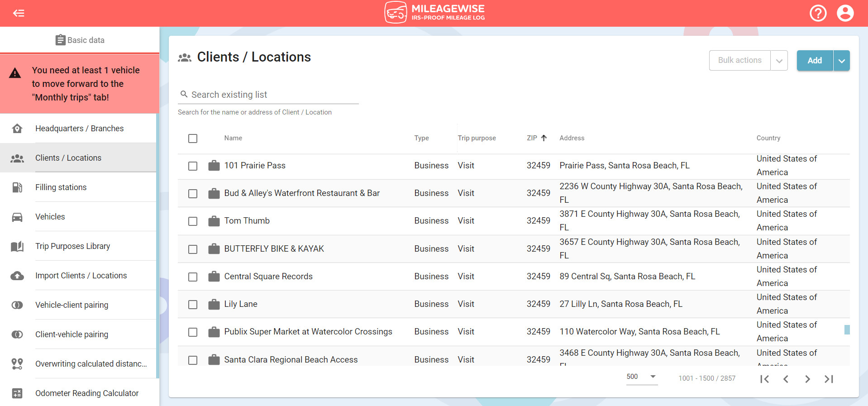Open the Bulk actions dropdown arrow
This screenshot has width=868, height=406.
click(x=779, y=61)
